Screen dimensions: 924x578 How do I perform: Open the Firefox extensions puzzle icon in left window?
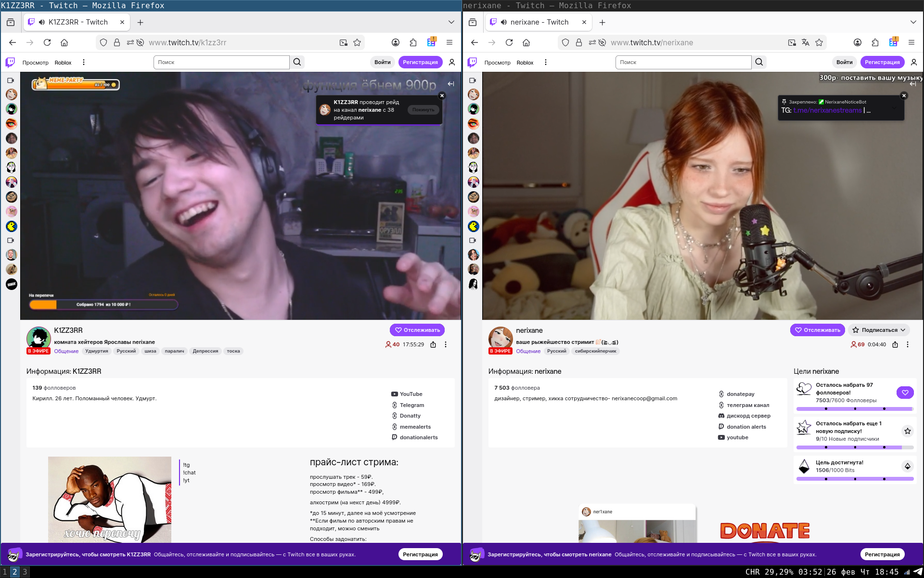click(x=413, y=42)
